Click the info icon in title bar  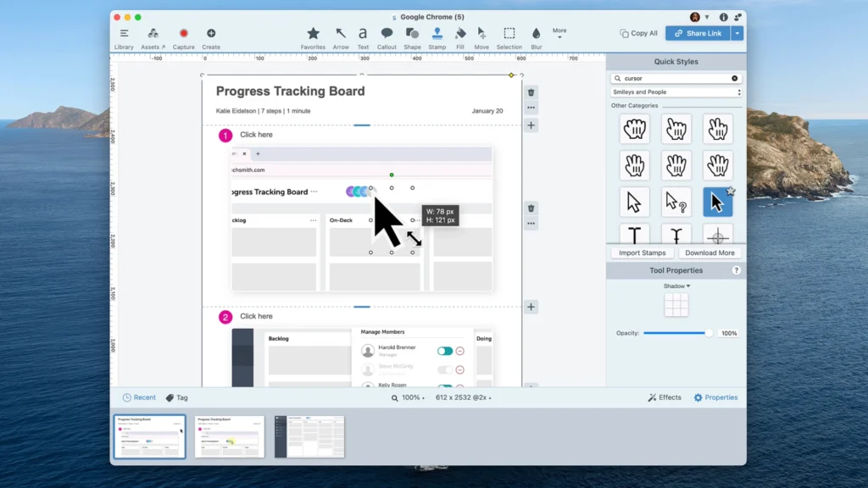point(723,17)
